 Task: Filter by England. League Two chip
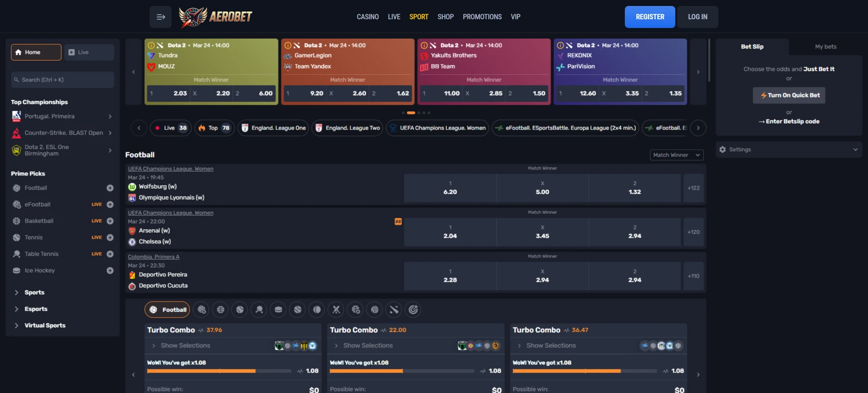(347, 128)
